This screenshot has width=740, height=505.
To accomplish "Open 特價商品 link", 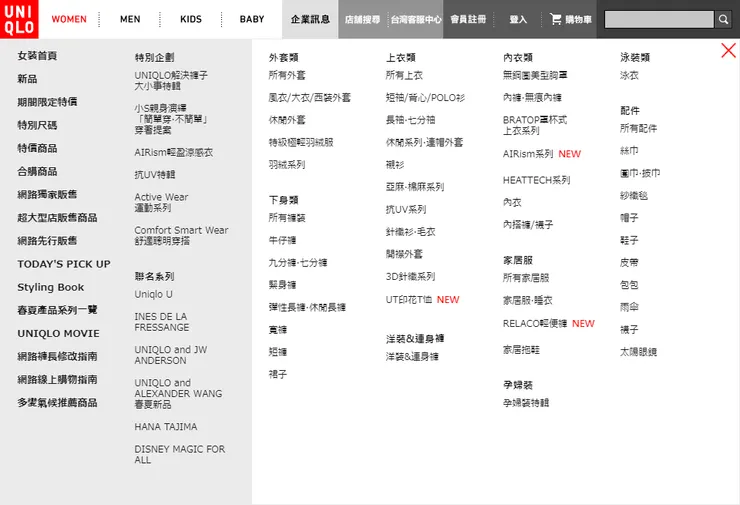I will [x=37, y=148].
